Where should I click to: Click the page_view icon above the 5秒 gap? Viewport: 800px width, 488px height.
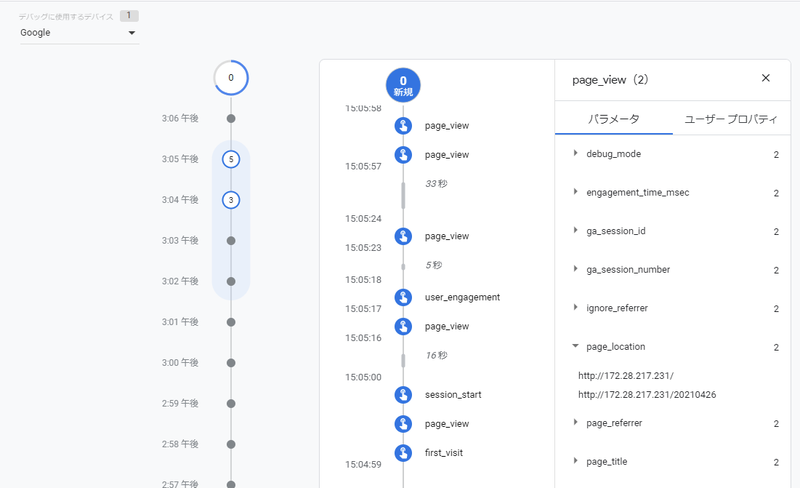coord(403,236)
